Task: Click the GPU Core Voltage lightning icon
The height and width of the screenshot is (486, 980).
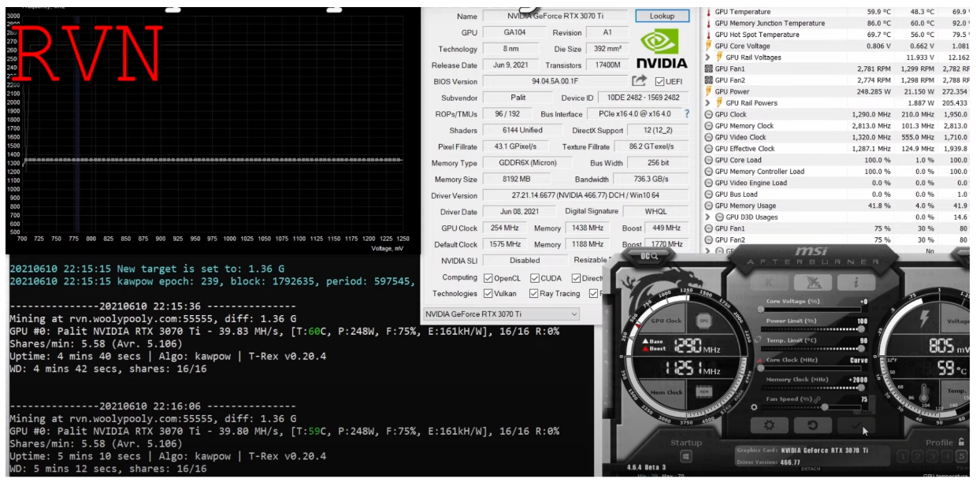Action: pos(708,46)
